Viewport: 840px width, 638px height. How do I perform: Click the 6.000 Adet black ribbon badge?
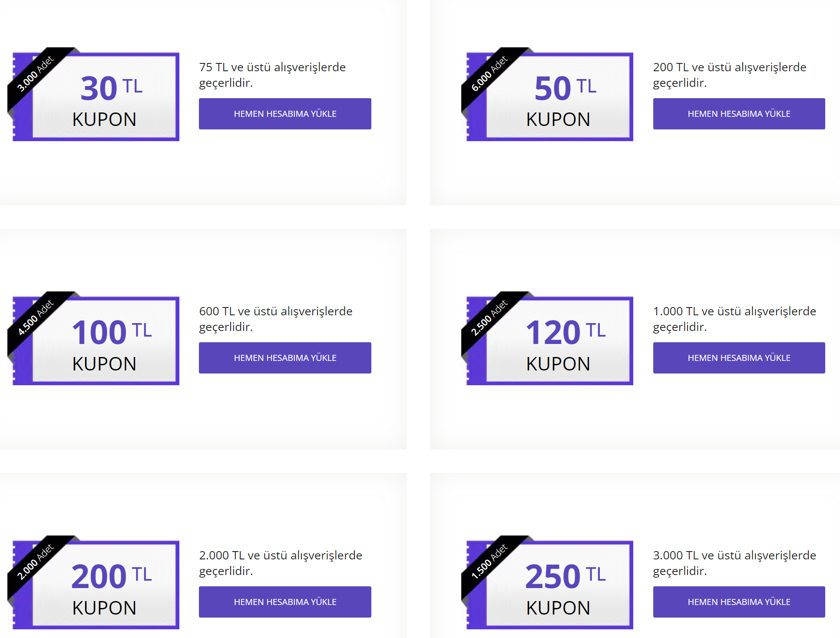tap(489, 74)
